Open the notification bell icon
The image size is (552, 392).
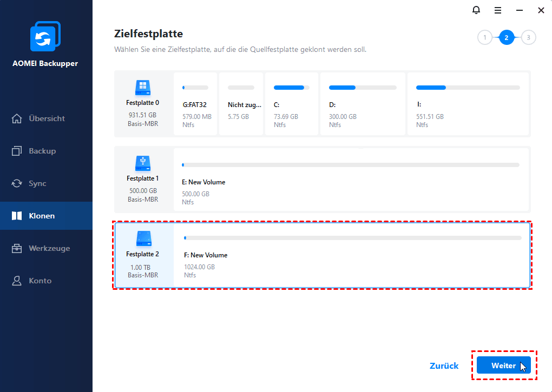click(476, 10)
